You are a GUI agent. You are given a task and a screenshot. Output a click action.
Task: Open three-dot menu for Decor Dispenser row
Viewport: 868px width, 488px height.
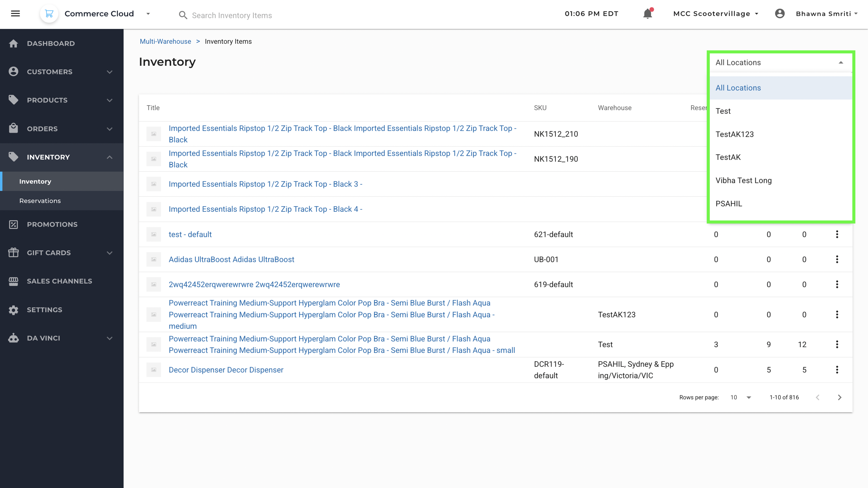(837, 370)
